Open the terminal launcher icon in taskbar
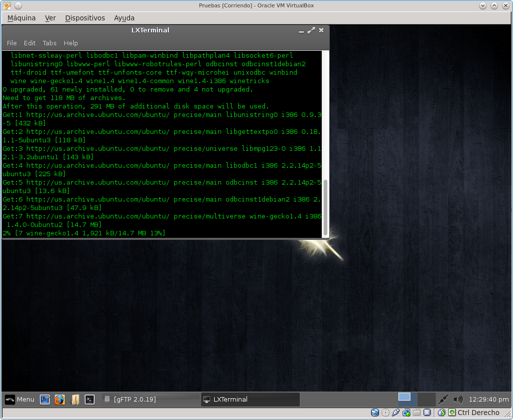513x420 pixels. (x=90, y=399)
